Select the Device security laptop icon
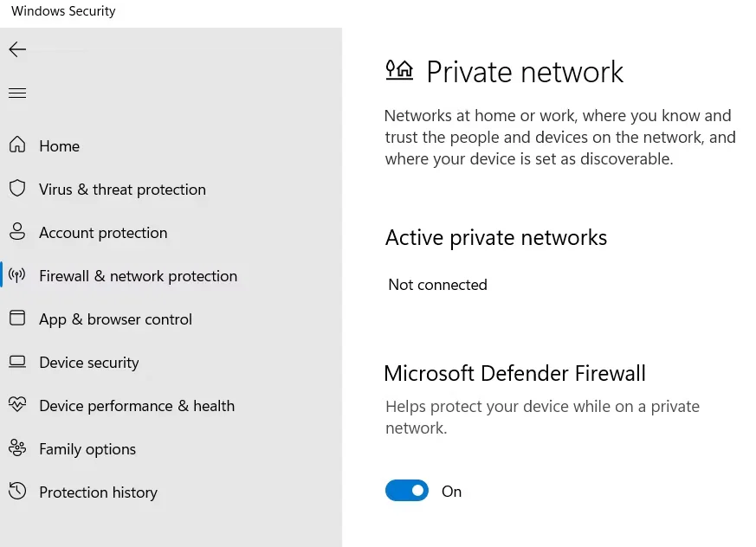Viewport: 756px width, 547px height. 17,362
